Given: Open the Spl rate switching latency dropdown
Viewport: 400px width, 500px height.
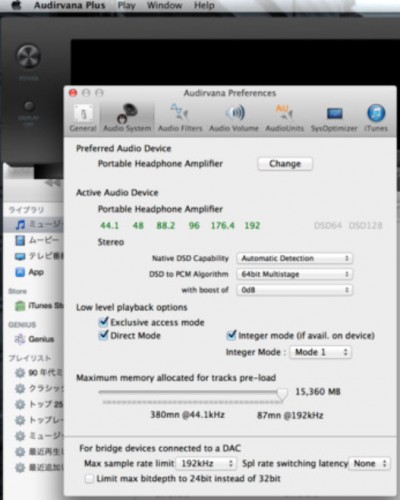Looking at the screenshot, I should [x=369, y=463].
